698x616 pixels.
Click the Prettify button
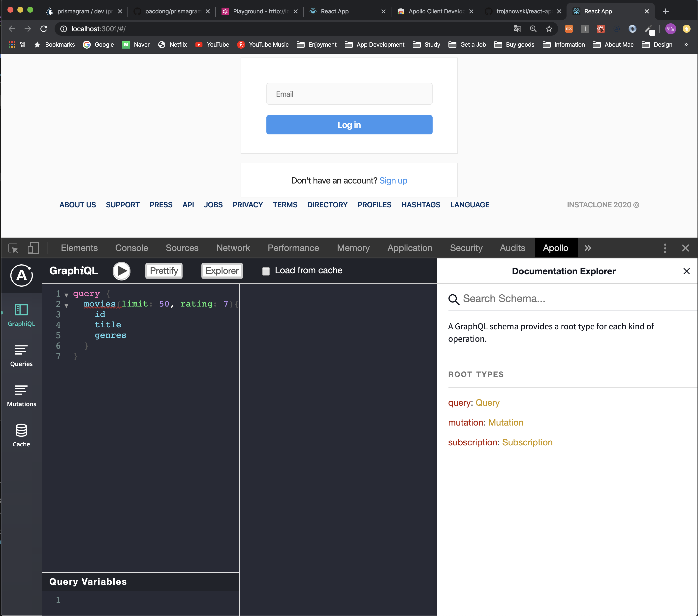coord(164,271)
